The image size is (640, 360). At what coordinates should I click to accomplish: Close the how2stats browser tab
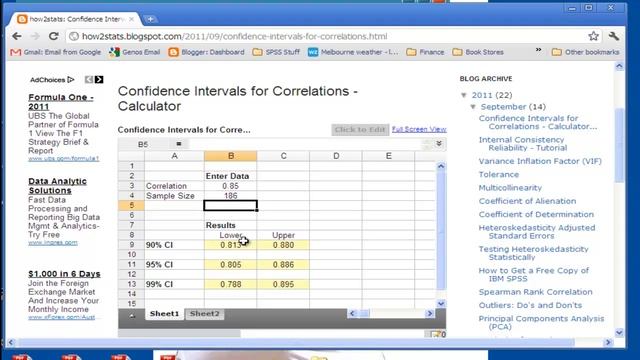[131, 19]
